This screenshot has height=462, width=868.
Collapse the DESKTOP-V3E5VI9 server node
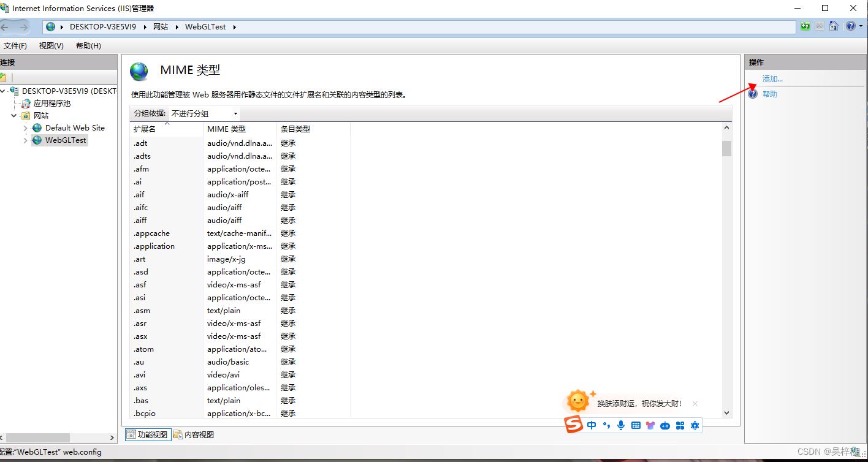coord(4,91)
